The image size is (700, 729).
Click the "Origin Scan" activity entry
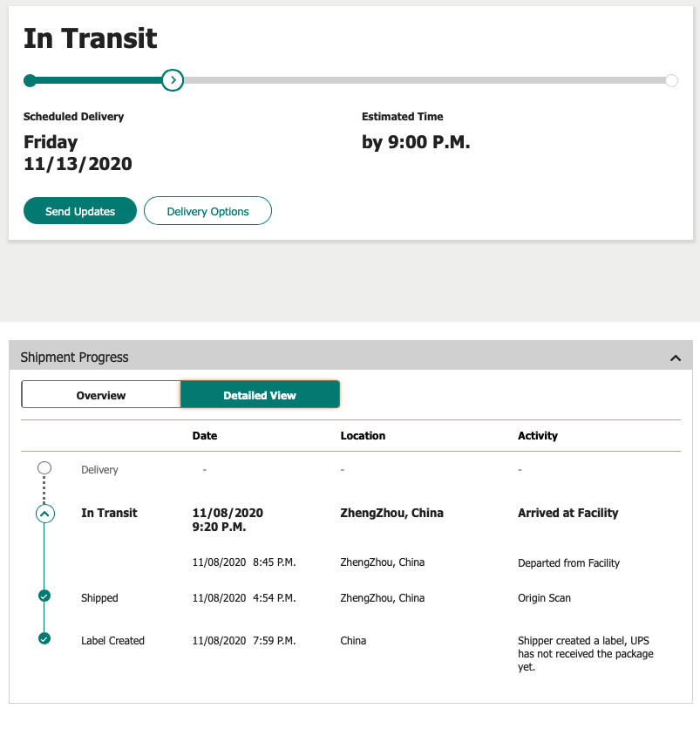coord(546,598)
